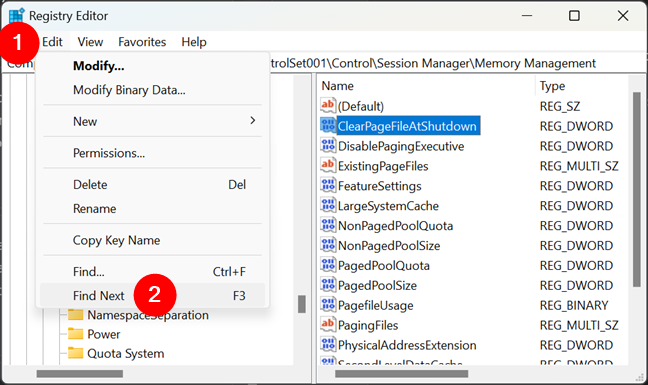The image size is (648, 385).
Task: Click REG_BINARY type of PagefileUsage row
Action: click(574, 305)
